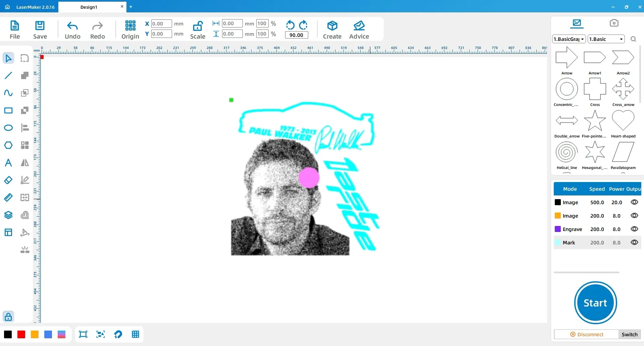Undo the last action
The width and height of the screenshot is (644, 346).
(72, 30)
